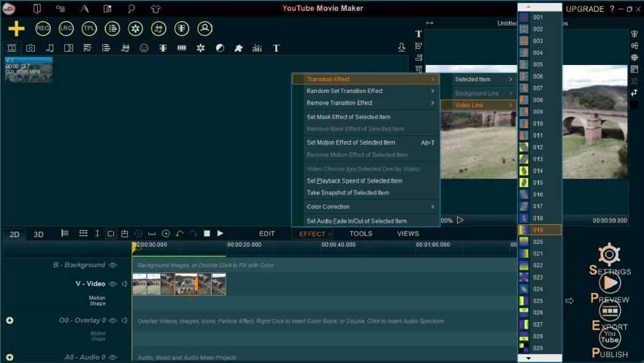Viewport: 644px width, 363px height.
Task: Undo with the curved arrow timeline icon
Action: coord(180,234)
